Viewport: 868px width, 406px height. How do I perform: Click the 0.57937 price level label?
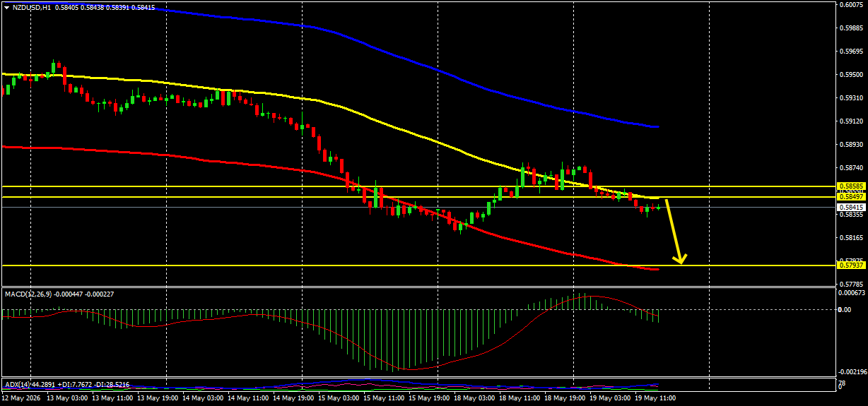point(851,265)
